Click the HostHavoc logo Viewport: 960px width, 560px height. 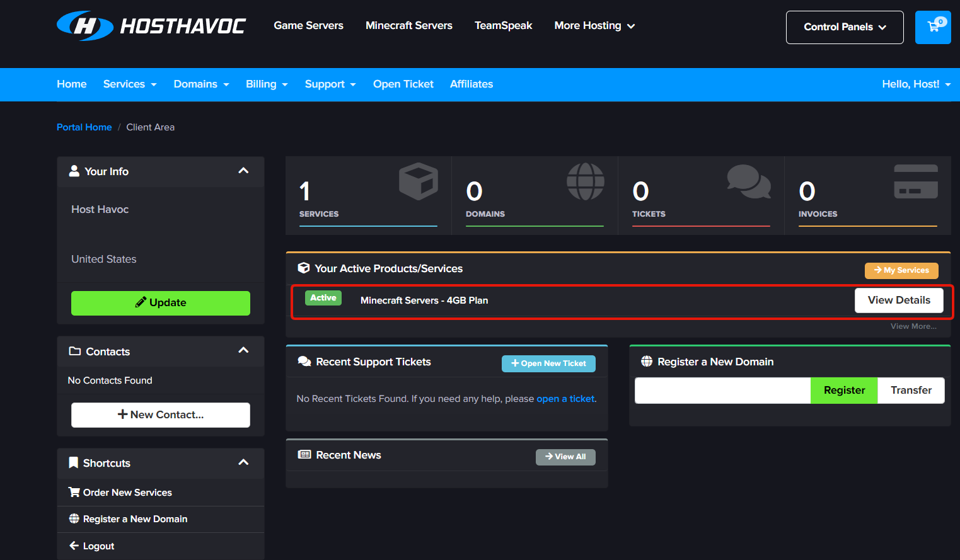[x=151, y=26]
